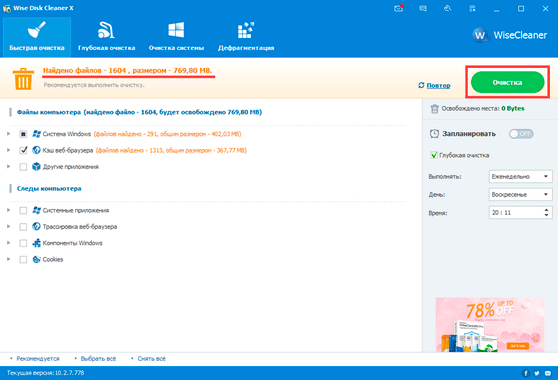Expand the Компоненты Windows tree row
558x380 pixels.
point(8,243)
